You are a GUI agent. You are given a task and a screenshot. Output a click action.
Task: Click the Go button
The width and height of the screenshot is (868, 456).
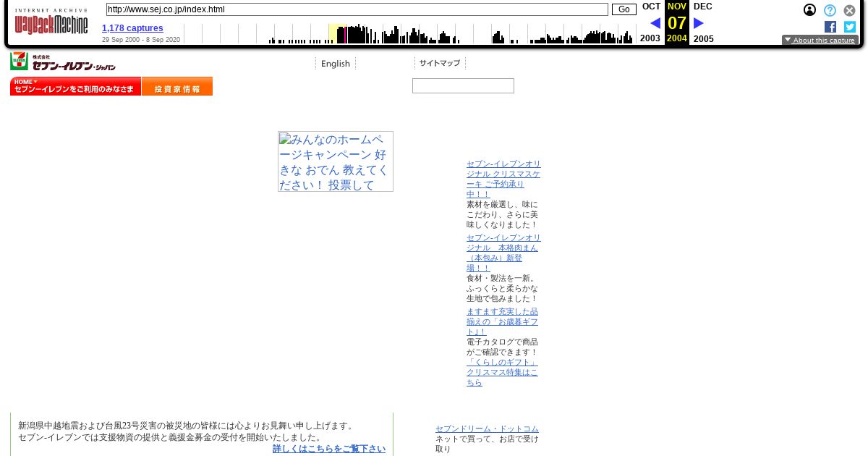click(624, 9)
